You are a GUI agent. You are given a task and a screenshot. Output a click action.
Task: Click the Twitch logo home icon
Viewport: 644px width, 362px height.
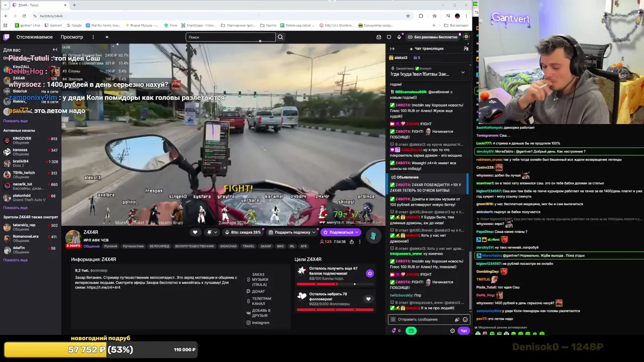[6, 37]
